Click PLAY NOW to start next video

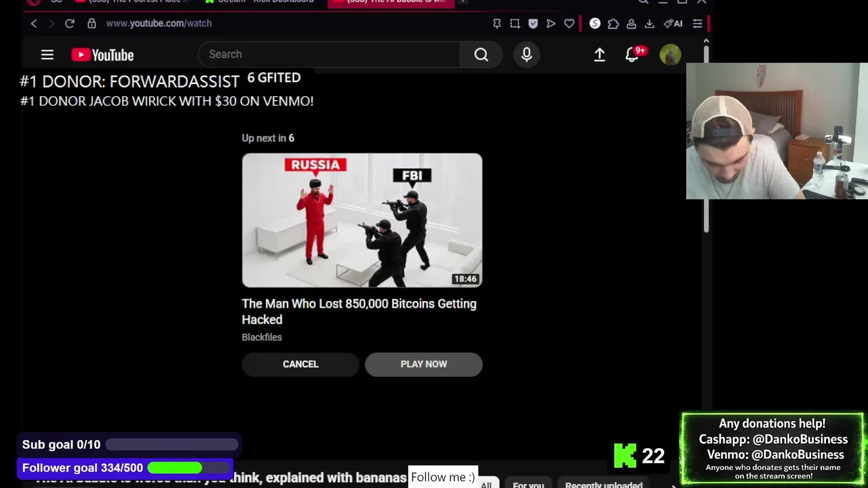click(424, 364)
